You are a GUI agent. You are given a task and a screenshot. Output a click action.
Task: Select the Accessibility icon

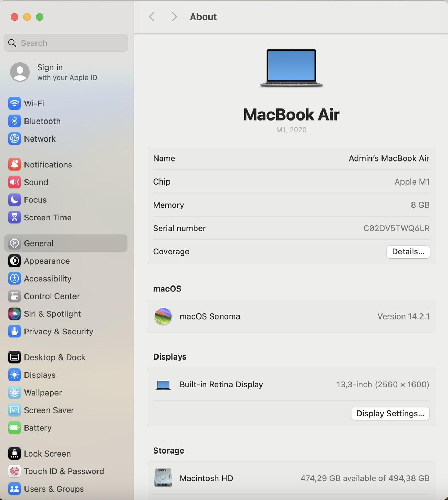point(14,279)
